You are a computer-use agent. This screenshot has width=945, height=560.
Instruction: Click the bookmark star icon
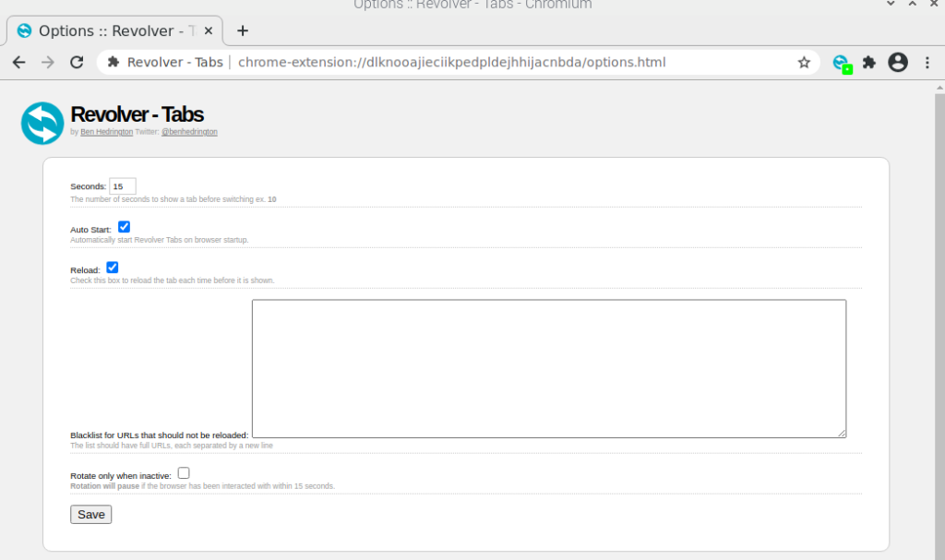pyautogui.click(x=804, y=62)
